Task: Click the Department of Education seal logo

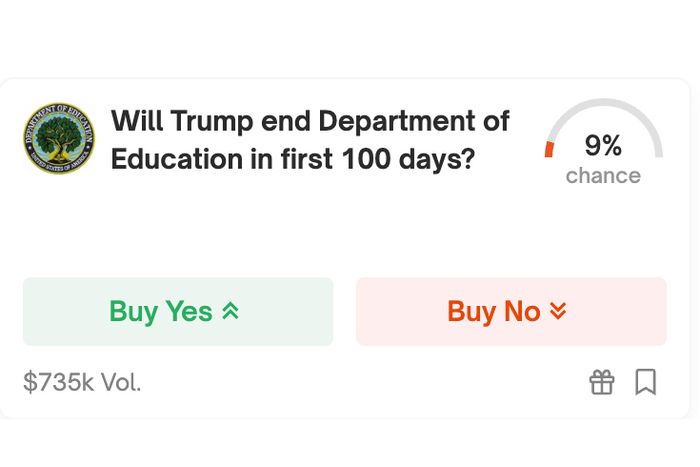Action: (x=59, y=138)
